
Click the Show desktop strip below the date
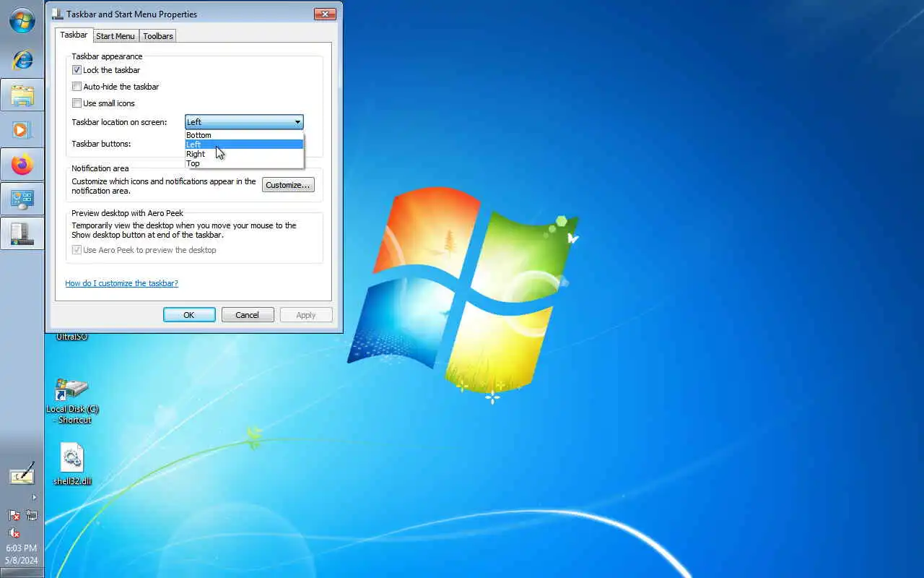22,573
